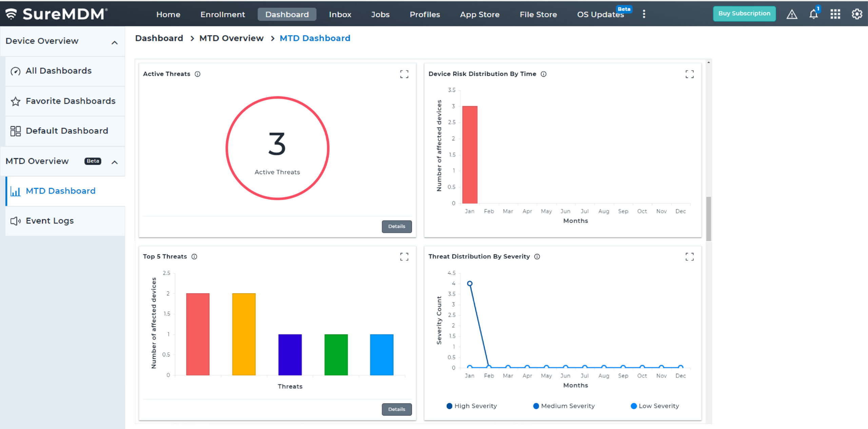Toggle Medium Severity legend series

point(564,406)
